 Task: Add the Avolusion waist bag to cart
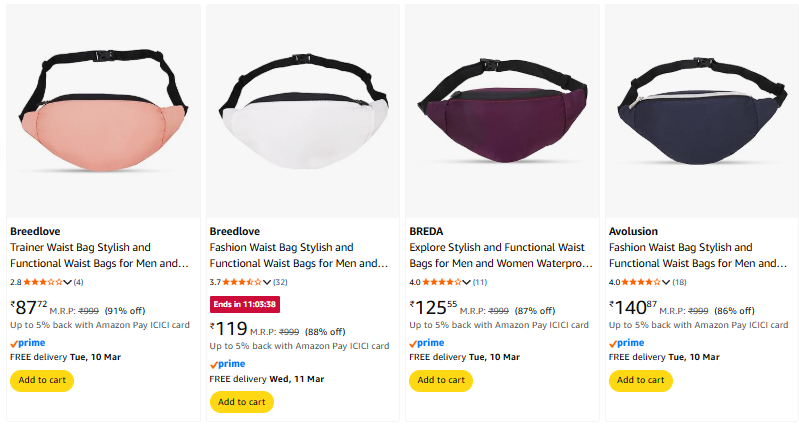click(641, 380)
